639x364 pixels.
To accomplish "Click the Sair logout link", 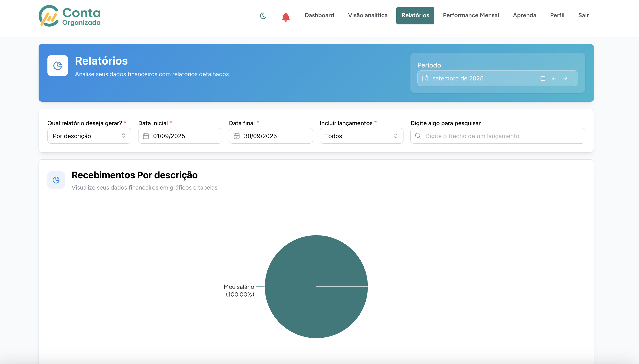I will [583, 15].
